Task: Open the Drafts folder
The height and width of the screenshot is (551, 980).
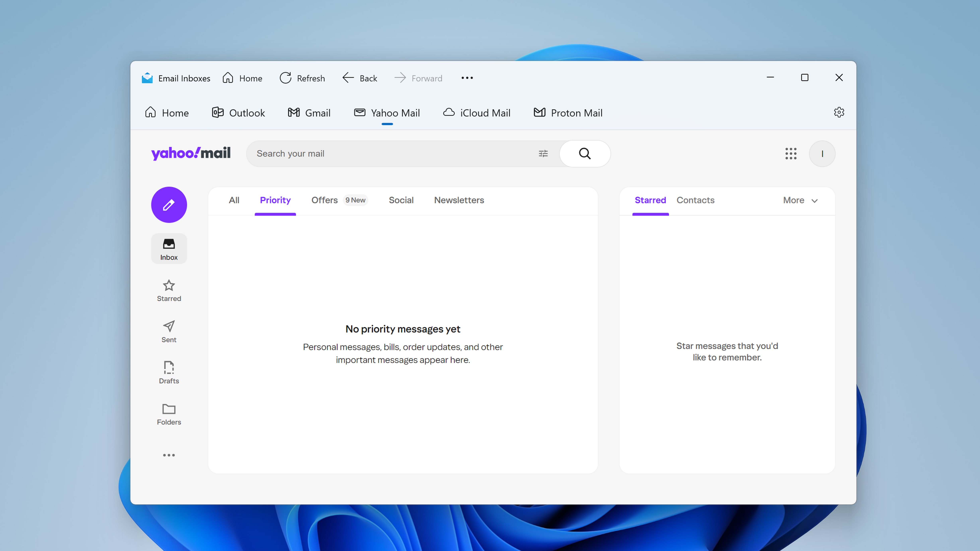Action: click(169, 373)
